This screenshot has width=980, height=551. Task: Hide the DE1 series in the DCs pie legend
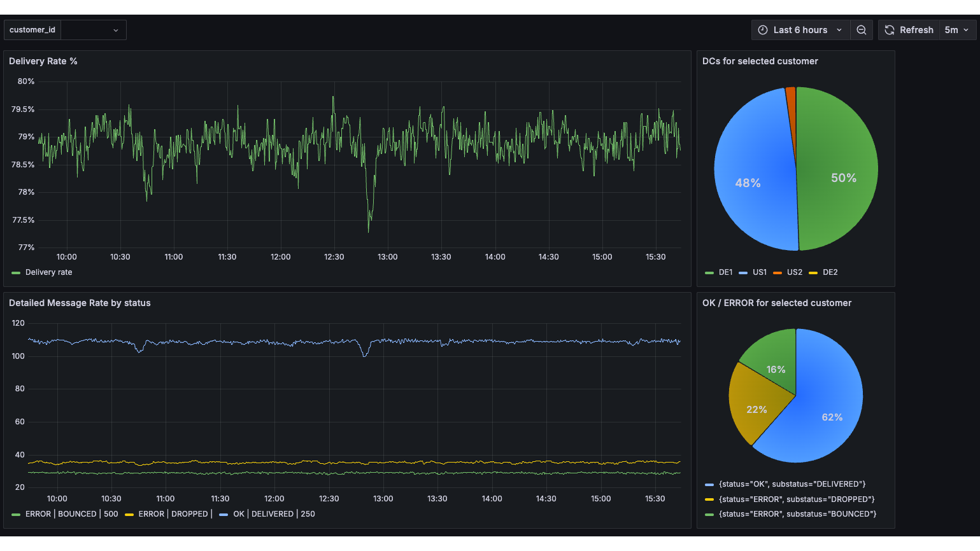pyautogui.click(x=725, y=272)
